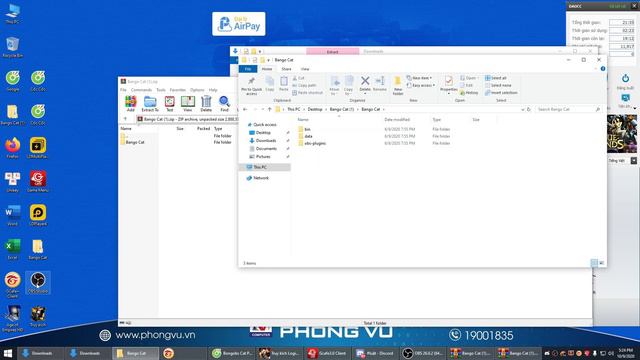
Task: Go up one level in Explorer navigation
Action: click(x=269, y=109)
